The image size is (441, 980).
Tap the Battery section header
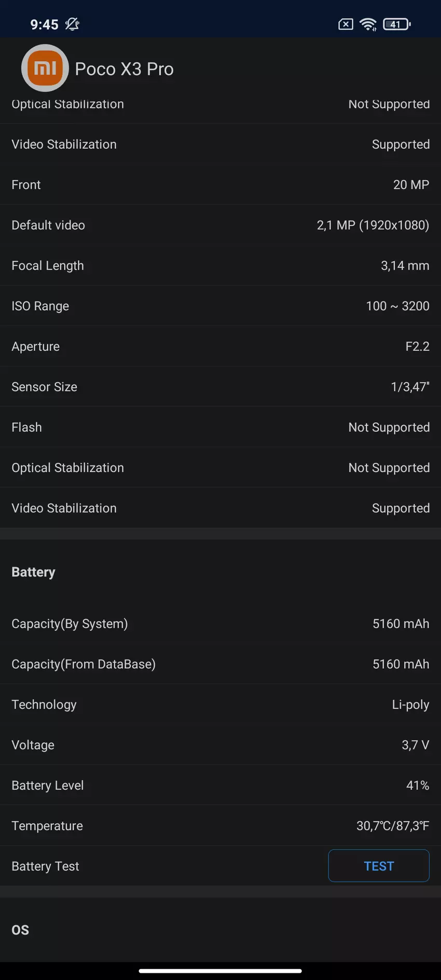(33, 572)
